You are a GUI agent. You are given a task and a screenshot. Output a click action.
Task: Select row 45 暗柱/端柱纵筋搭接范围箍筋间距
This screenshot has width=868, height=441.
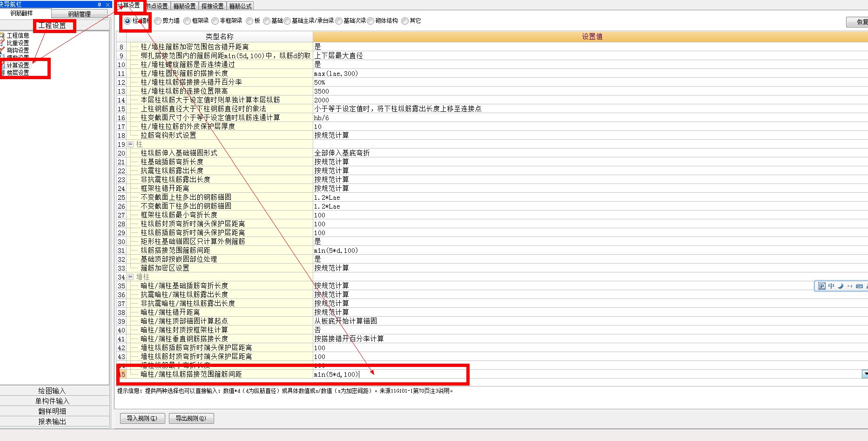click(x=191, y=374)
